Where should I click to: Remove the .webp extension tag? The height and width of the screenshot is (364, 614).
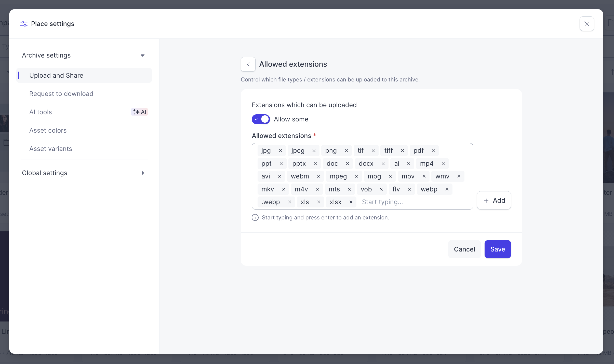coord(289,202)
